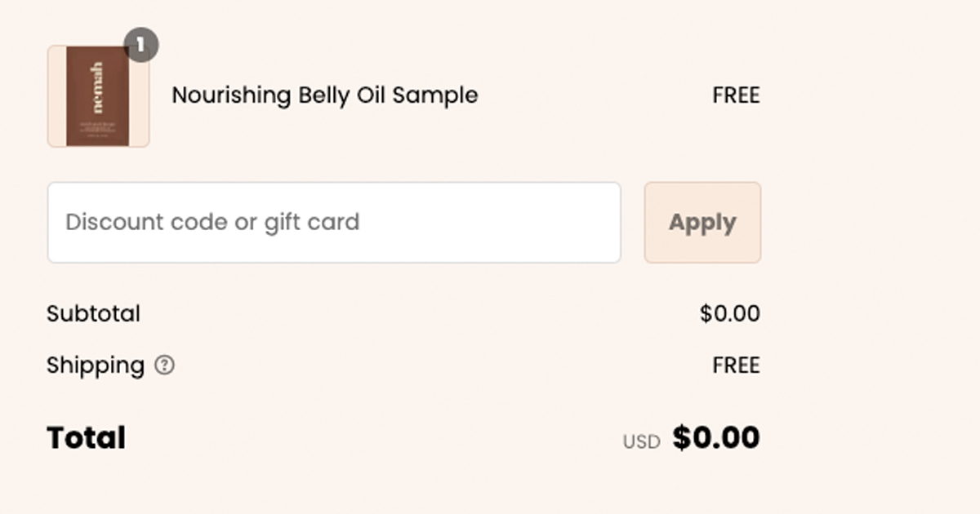This screenshot has height=514, width=980.
Task: Click the quantity badge on the product thumbnail
Action: point(140,45)
